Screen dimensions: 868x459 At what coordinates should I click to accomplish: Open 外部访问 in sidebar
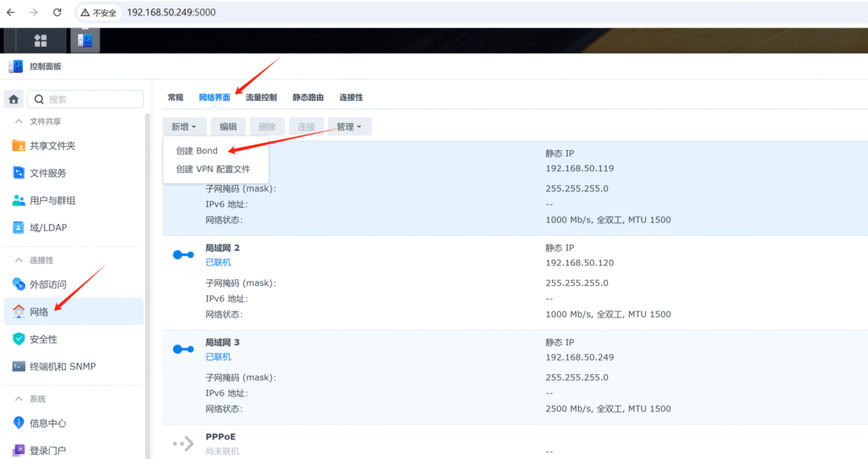tap(47, 285)
